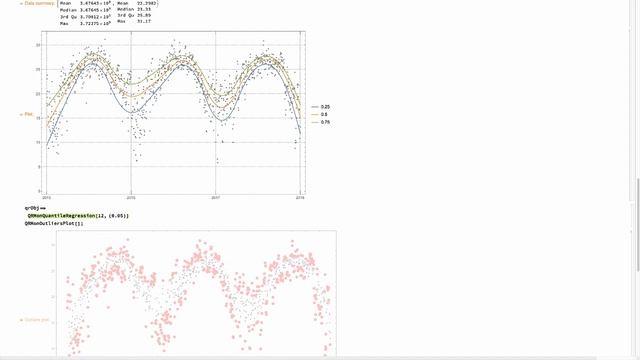Viewport: 640px width, 360px height.
Task: Click the '[12, {0.05}]' arguments text
Action: (112, 216)
